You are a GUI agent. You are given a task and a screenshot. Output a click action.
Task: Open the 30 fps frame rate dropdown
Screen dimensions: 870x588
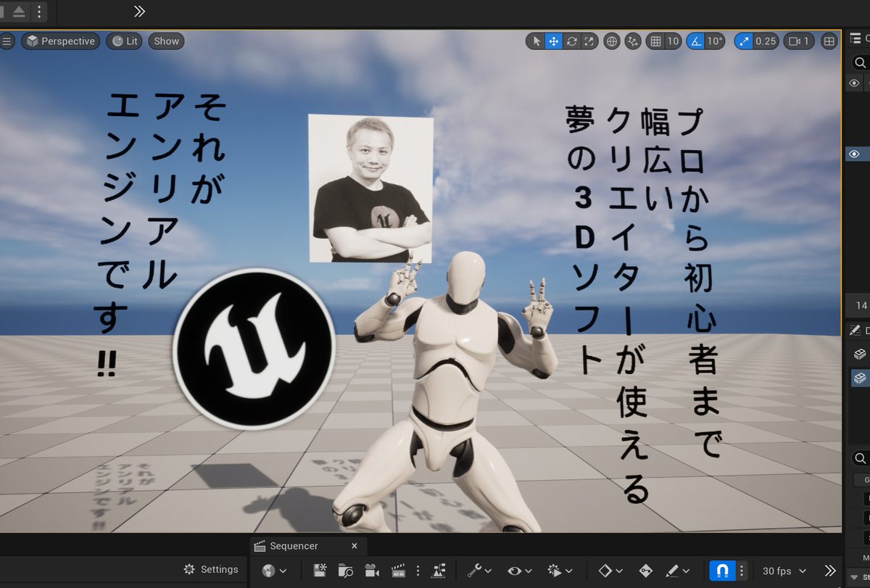tap(783, 571)
